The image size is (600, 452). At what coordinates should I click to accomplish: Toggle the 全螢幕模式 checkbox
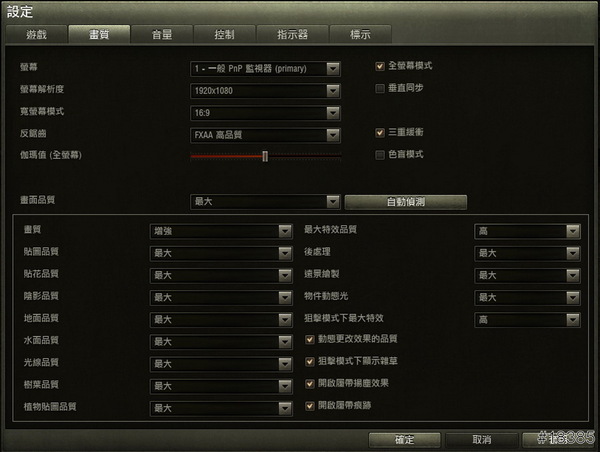[380, 66]
